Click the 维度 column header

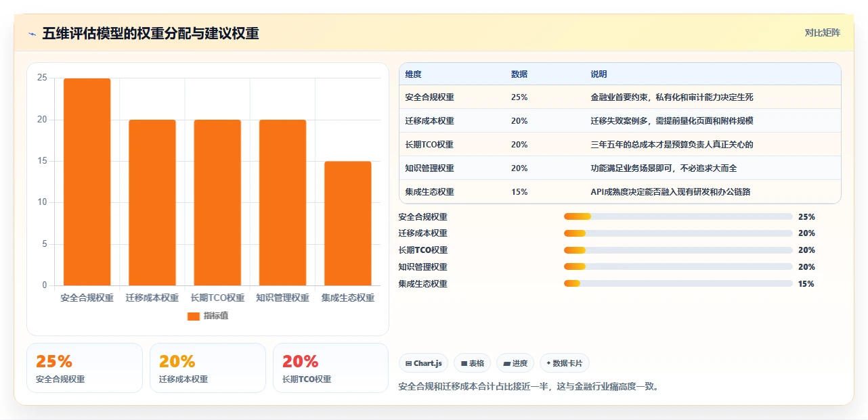point(413,74)
